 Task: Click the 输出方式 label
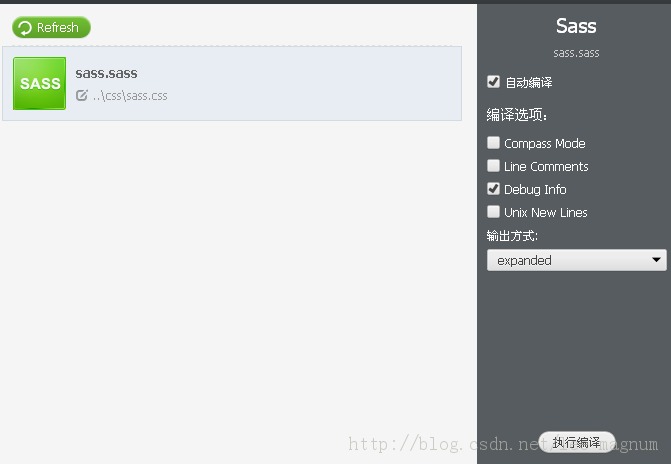point(512,235)
